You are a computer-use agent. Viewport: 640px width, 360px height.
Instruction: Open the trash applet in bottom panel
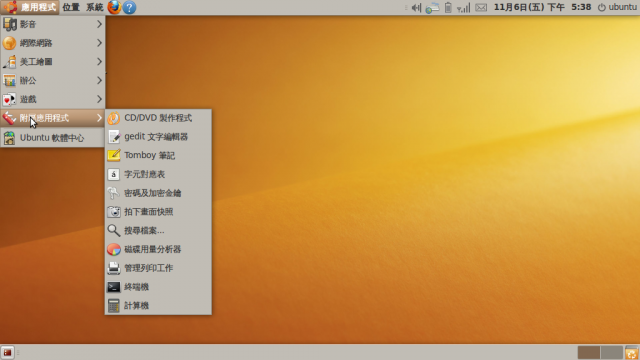[x=631, y=353]
